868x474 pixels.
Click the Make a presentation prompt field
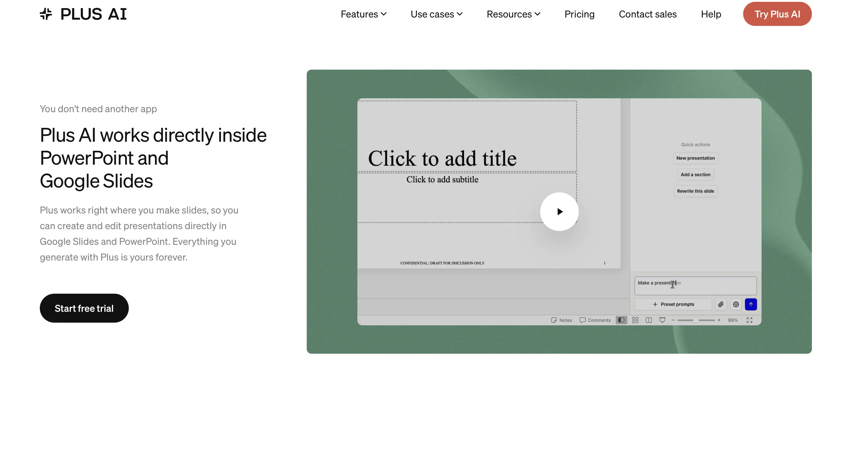point(695,286)
